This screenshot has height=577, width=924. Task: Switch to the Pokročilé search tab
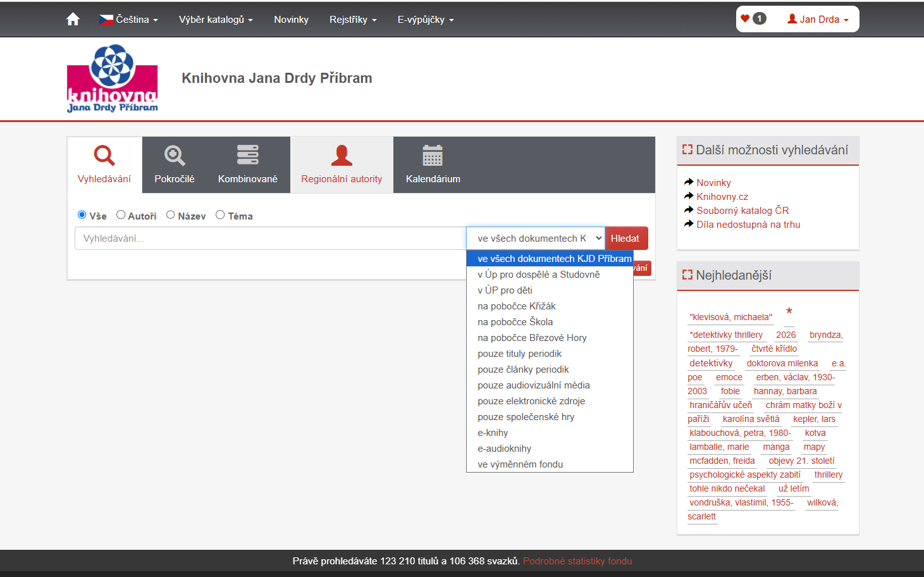coord(175,164)
